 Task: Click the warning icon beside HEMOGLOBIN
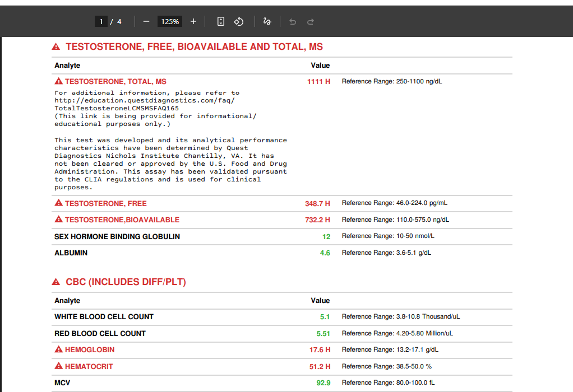pyautogui.click(x=58, y=349)
